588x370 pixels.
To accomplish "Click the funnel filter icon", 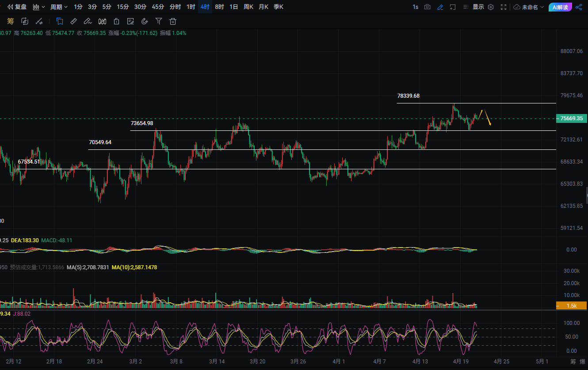I will click(159, 21).
